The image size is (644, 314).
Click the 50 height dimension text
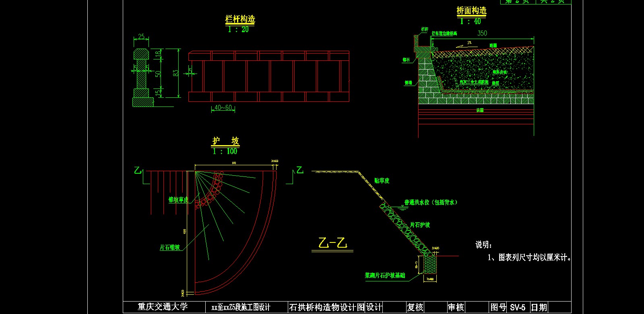tap(158, 74)
